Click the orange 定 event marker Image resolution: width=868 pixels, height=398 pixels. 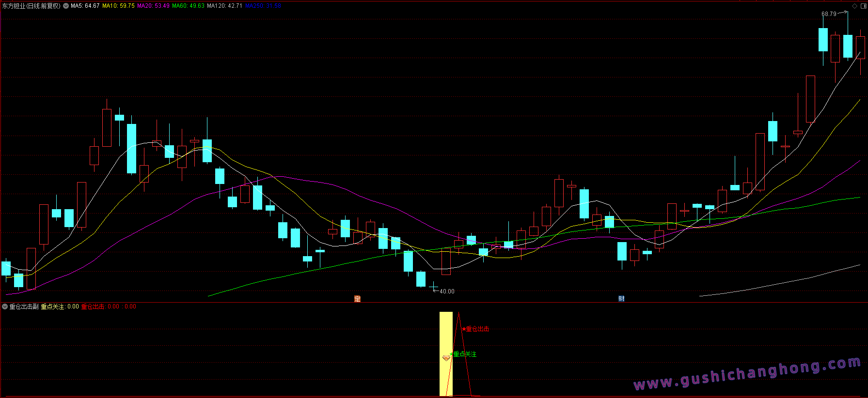(x=358, y=299)
